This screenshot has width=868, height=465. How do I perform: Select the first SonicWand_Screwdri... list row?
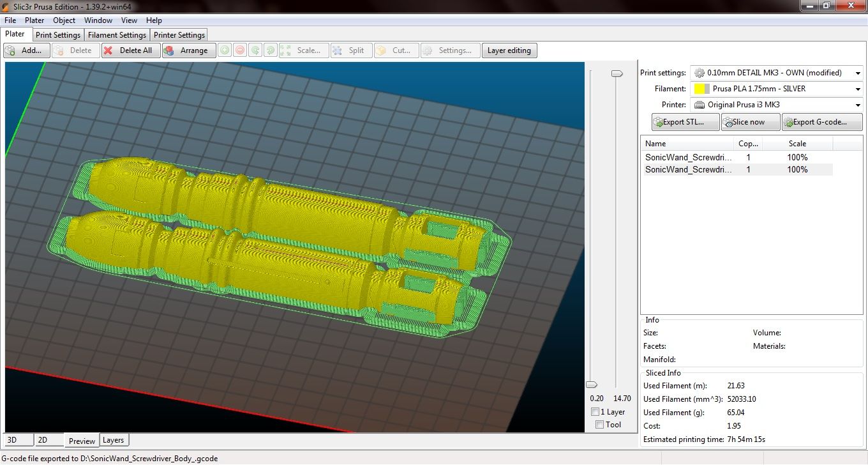(737, 157)
